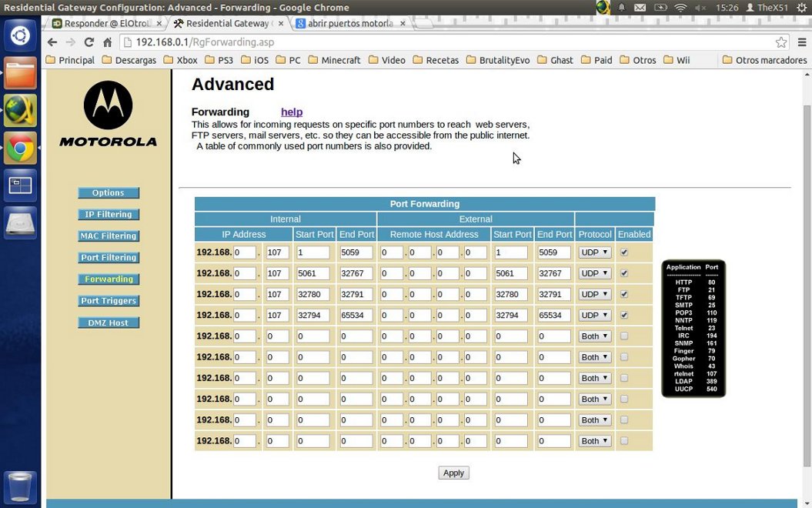Toggle Enabled checkbox for 32794-65534 rule
Image resolution: width=812 pixels, height=508 pixels.
click(624, 315)
